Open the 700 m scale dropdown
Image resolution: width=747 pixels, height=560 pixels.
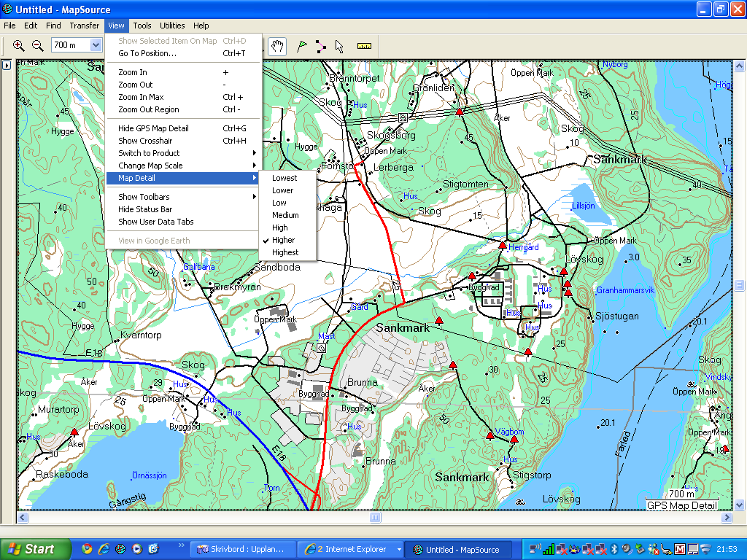pyautogui.click(x=96, y=45)
